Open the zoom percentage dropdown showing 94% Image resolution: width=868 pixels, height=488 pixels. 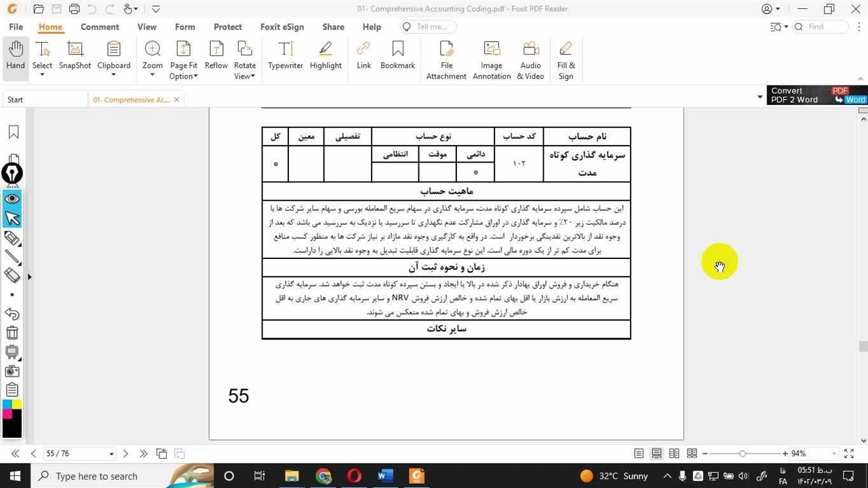(x=833, y=453)
